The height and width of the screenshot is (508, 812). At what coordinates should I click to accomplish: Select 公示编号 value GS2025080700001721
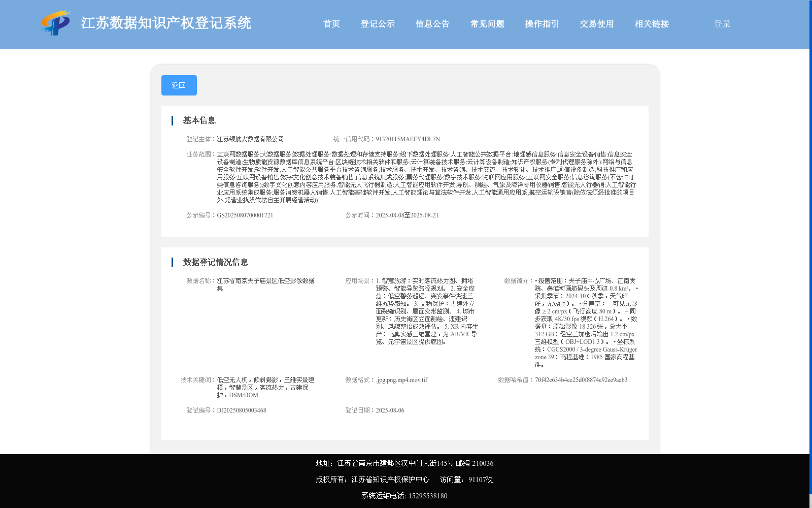click(245, 215)
